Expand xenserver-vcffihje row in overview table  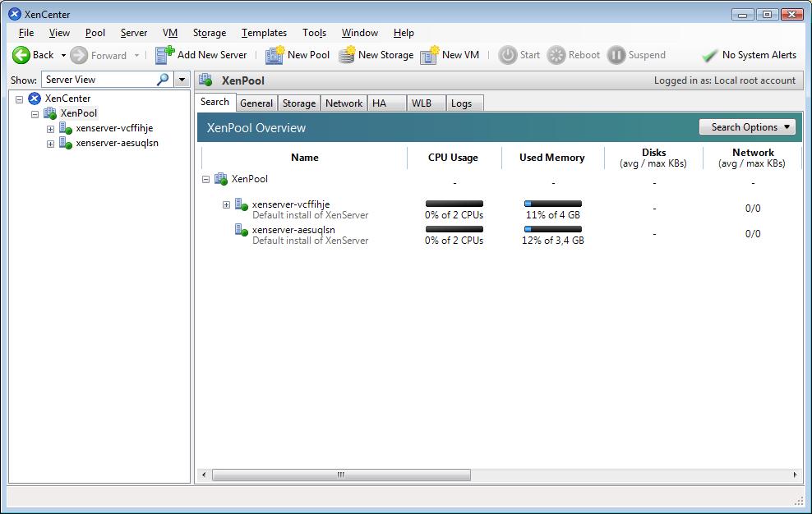click(x=226, y=205)
